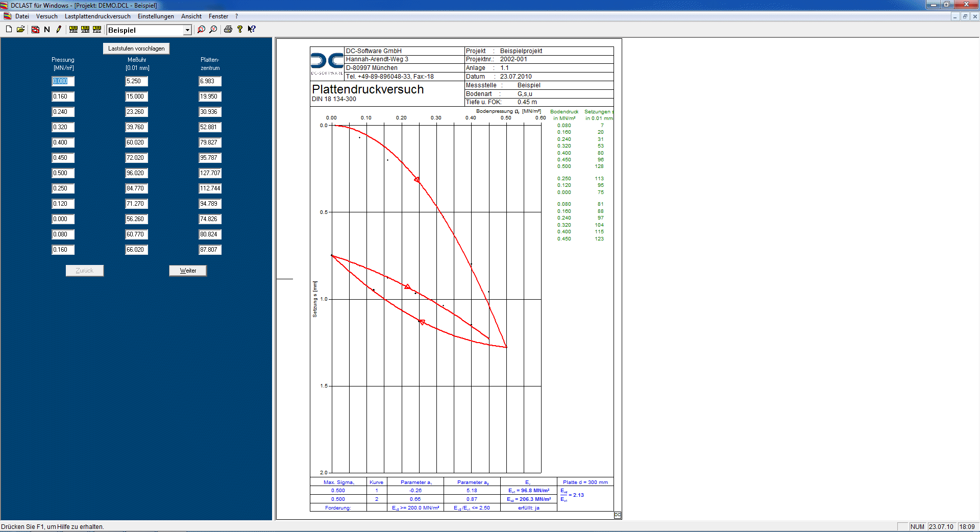Click Meßuhr field with value 96.020
Image resolution: width=980 pixels, height=532 pixels.
[137, 173]
